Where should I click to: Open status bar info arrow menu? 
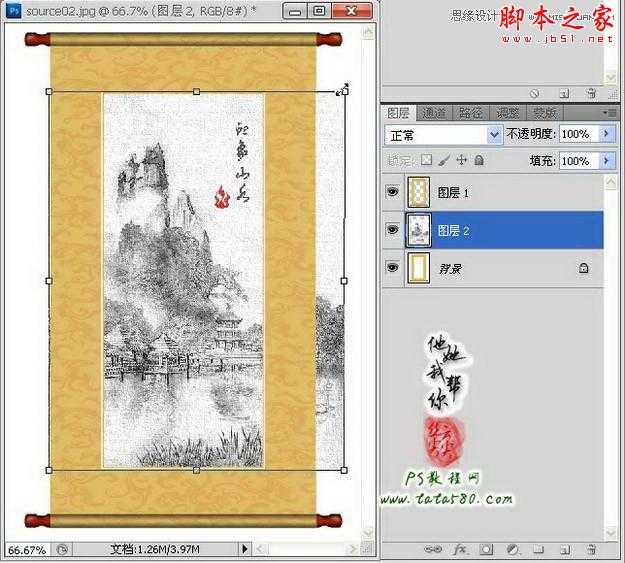click(245, 549)
